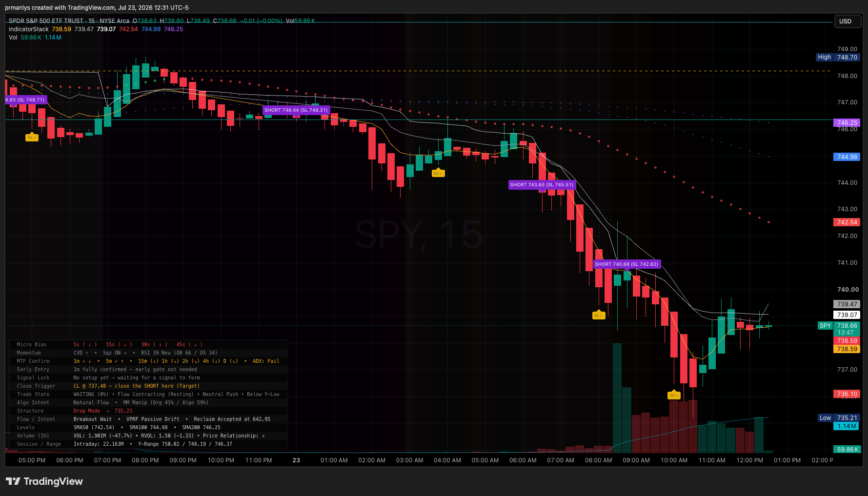Click the 1.14M volume axis tag
The image size is (868, 496).
pos(847,426)
